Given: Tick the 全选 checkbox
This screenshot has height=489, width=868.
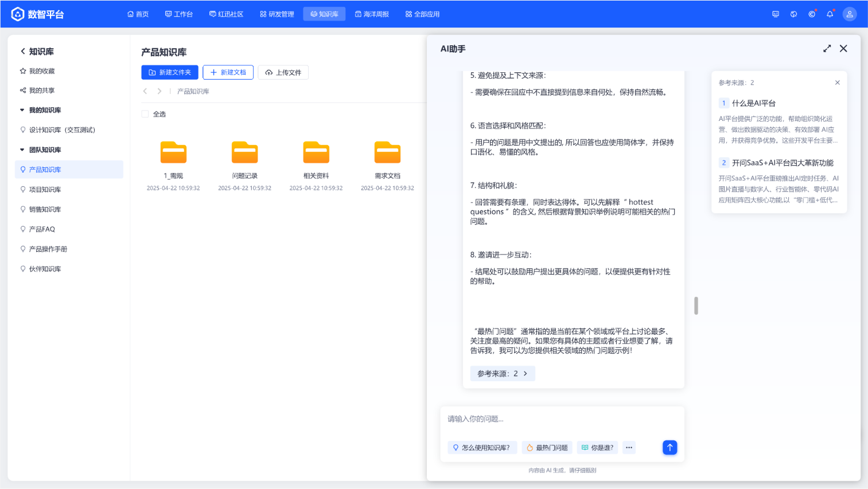Looking at the screenshot, I should pos(145,114).
